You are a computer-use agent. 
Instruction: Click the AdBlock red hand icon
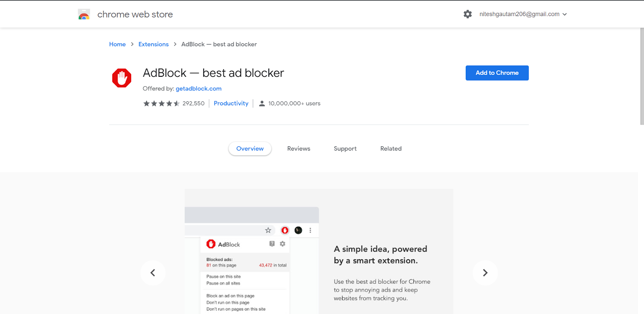tap(122, 78)
